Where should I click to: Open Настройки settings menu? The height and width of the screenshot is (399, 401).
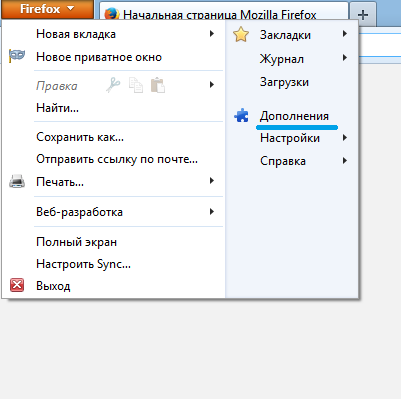click(x=290, y=138)
